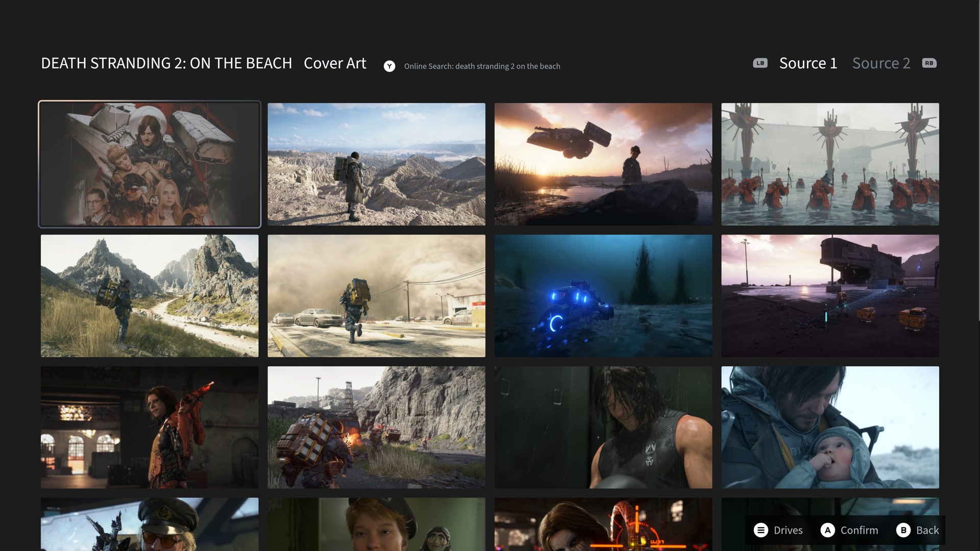Select the man in tank top rain thumbnail
980x551 pixels.
tap(603, 428)
